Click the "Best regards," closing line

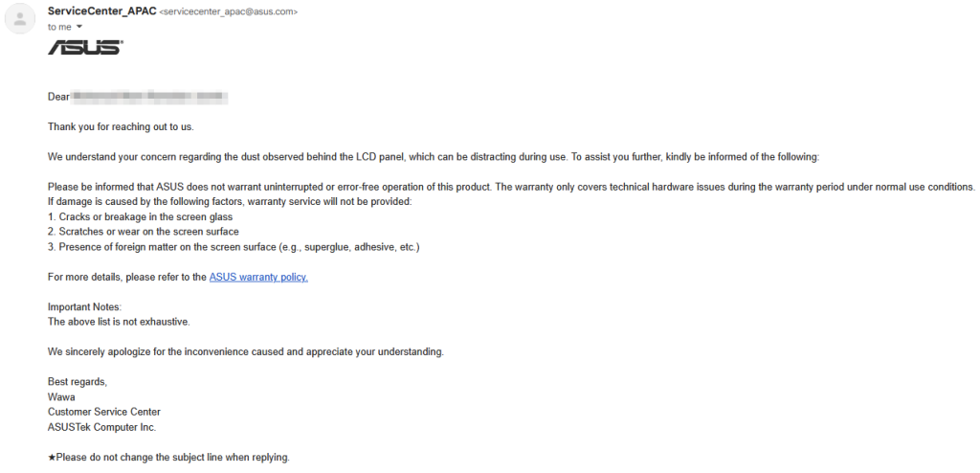click(78, 382)
